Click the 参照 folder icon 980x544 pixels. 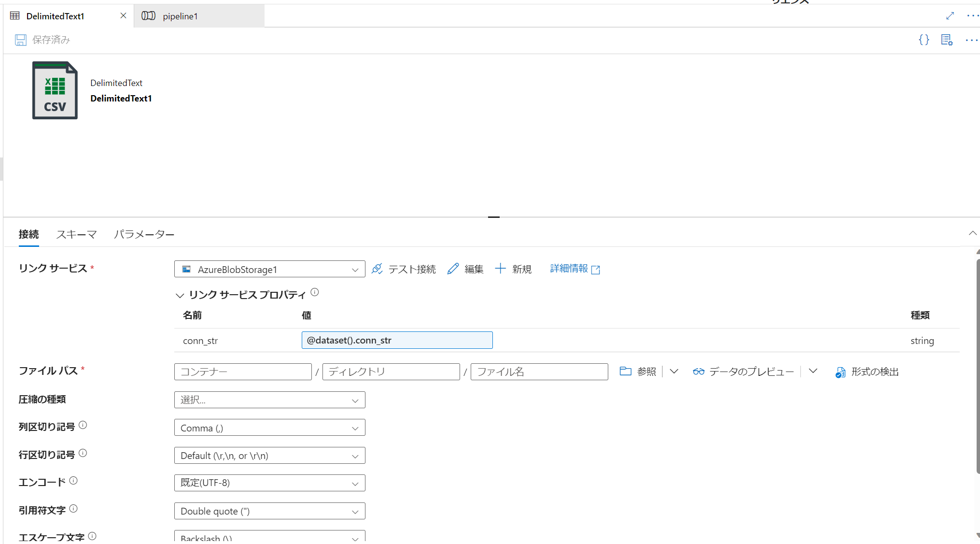[x=625, y=371]
